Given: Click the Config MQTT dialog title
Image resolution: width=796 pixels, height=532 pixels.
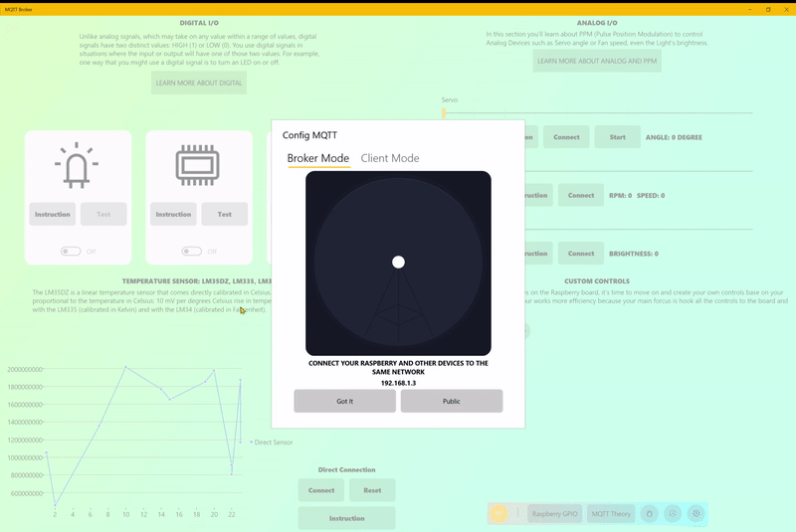Looking at the screenshot, I should click(309, 135).
